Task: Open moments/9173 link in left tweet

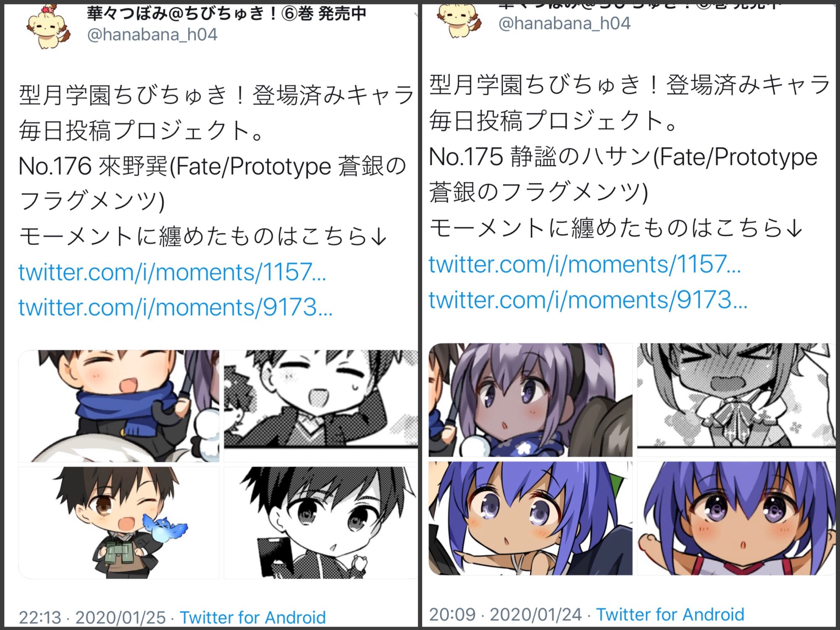Action: [x=176, y=307]
